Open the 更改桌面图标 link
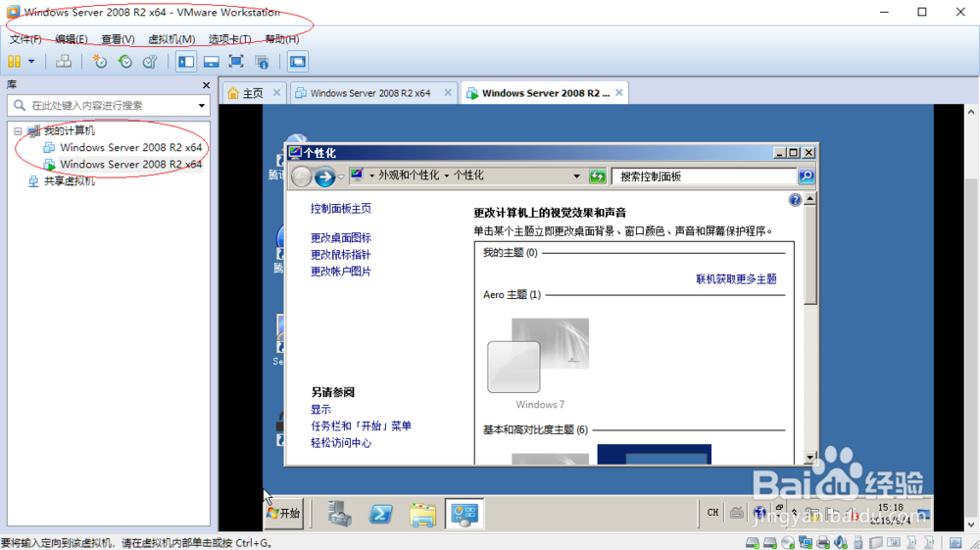The width and height of the screenshot is (980, 550). coord(341,238)
